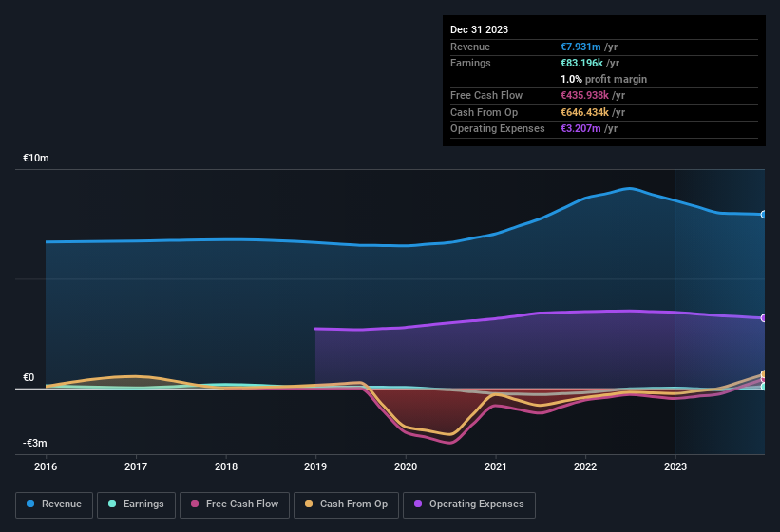Click the Cash From Op end-point marker
Image resolution: width=780 pixels, height=532 pixels.
764,374
